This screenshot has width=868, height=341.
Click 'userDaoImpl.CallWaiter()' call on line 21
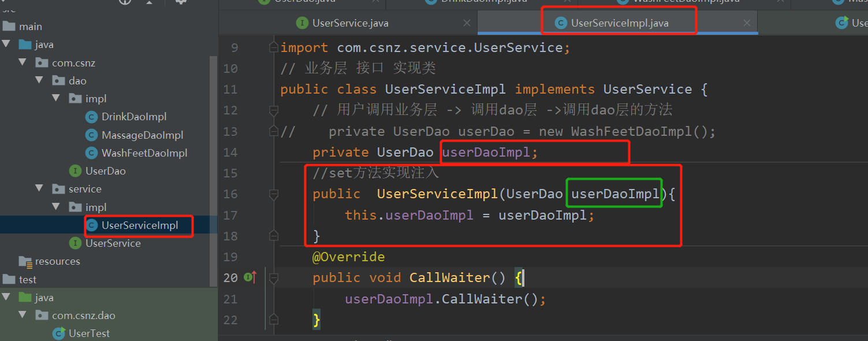coord(441,299)
